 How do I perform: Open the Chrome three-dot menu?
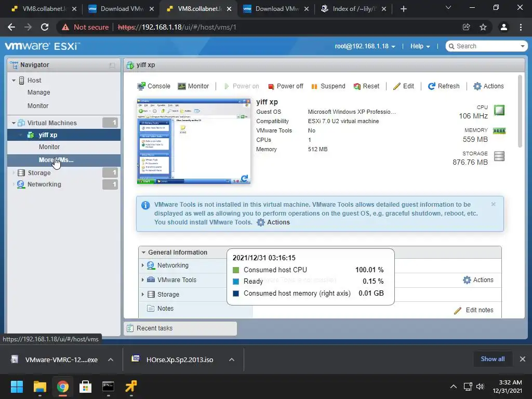[x=521, y=27]
